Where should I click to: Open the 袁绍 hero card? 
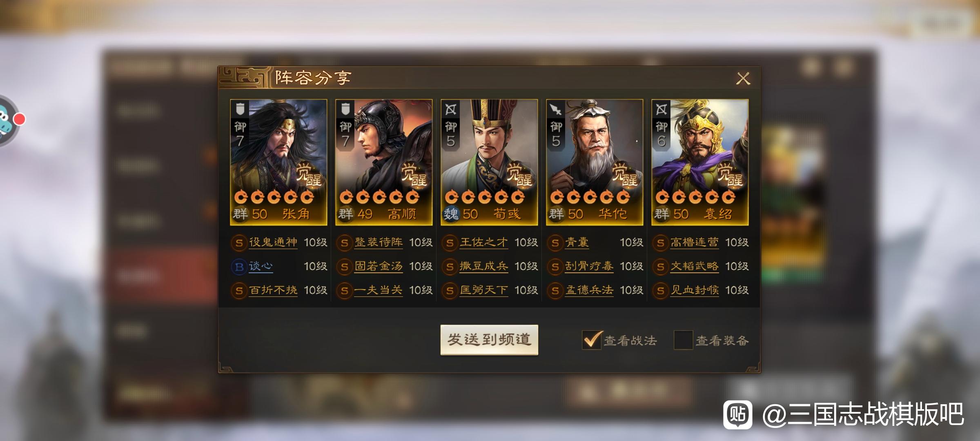click(700, 162)
